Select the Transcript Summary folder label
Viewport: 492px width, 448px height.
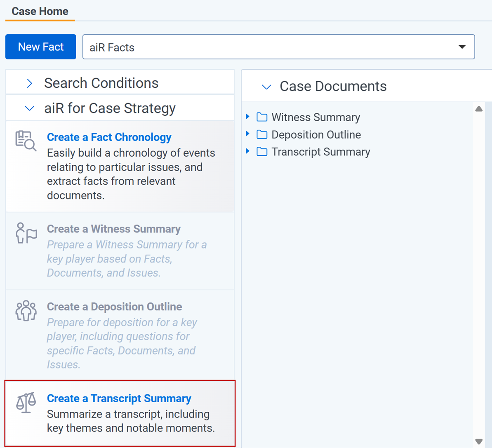pyautogui.click(x=321, y=152)
